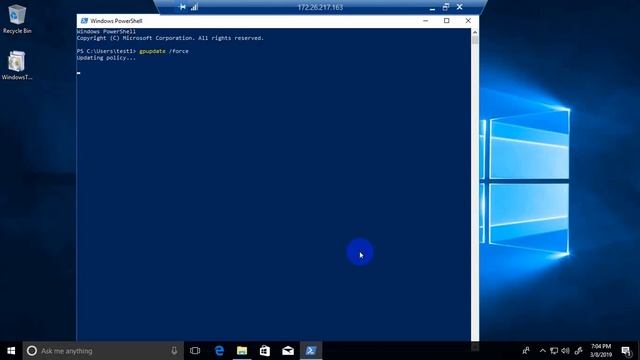Open the clock showing 7:04 PM
640x360 pixels.
(601, 351)
